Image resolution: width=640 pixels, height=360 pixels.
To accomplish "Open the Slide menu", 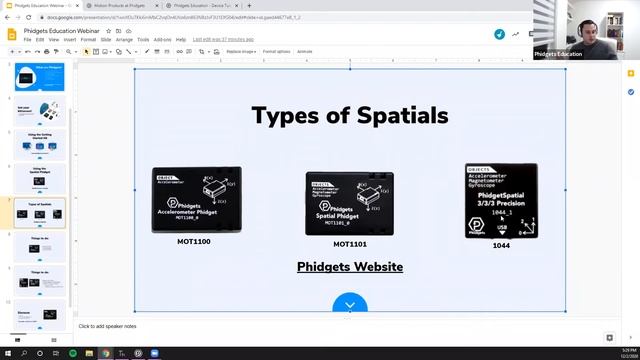I will coord(106,40).
